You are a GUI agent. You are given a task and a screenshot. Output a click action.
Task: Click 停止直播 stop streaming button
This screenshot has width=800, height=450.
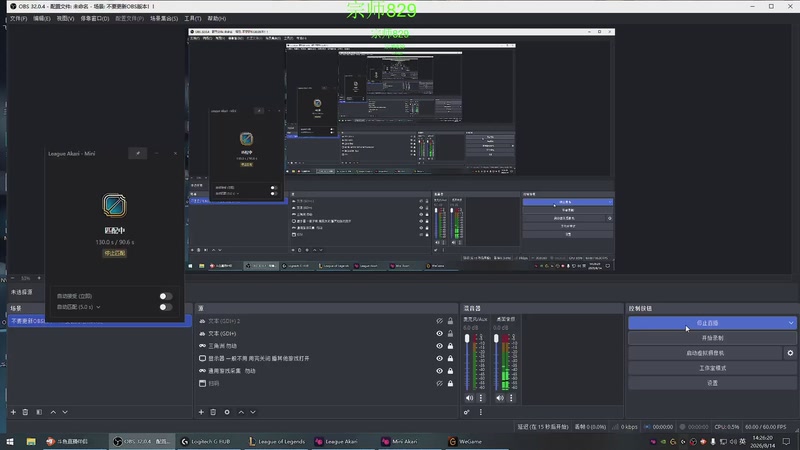pyautogui.click(x=707, y=323)
